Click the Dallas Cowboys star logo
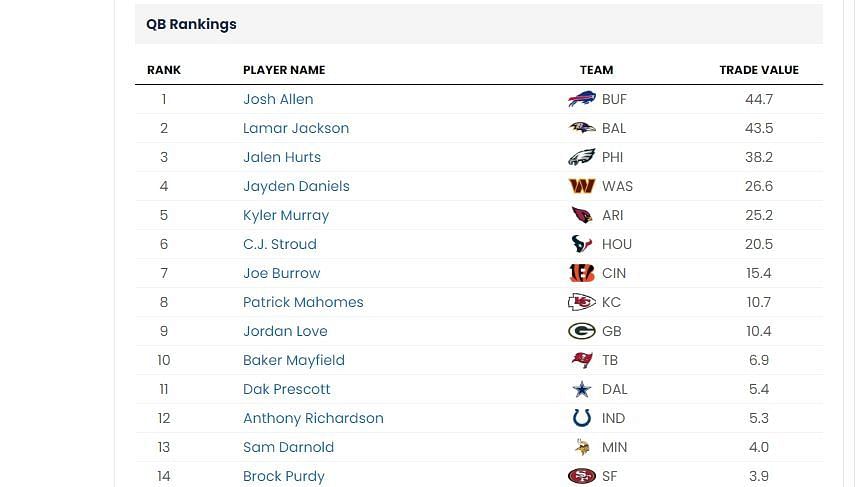Viewport: 865px width, 487px height. (x=581, y=389)
